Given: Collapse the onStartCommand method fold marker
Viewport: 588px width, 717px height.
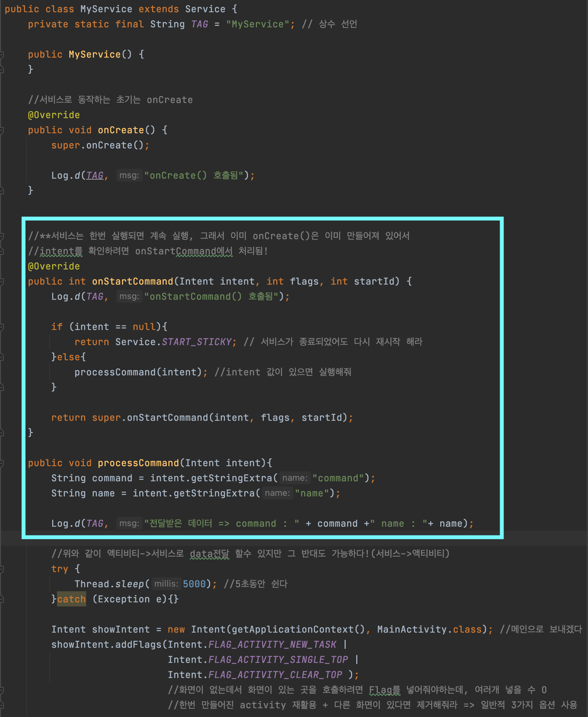Looking at the screenshot, I should (2, 281).
